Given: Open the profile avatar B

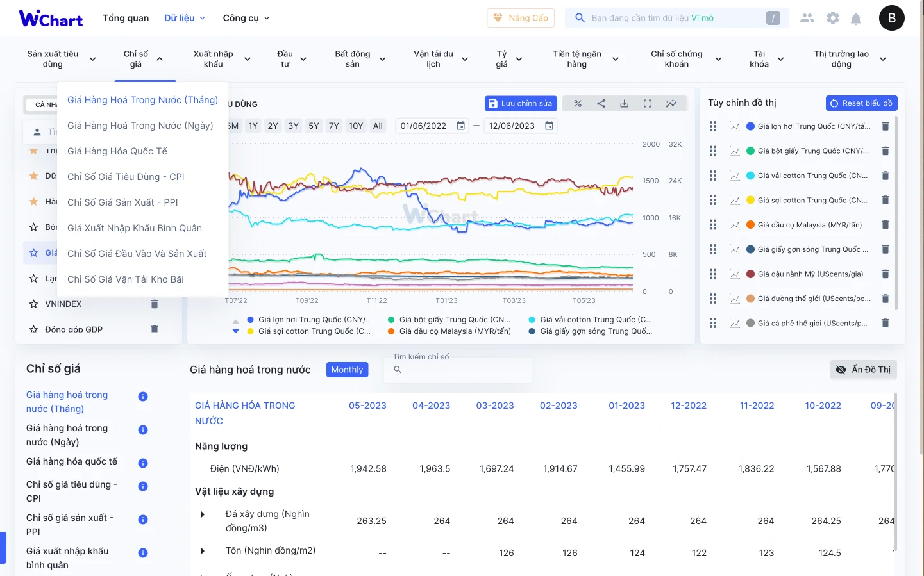Looking at the screenshot, I should (891, 18).
